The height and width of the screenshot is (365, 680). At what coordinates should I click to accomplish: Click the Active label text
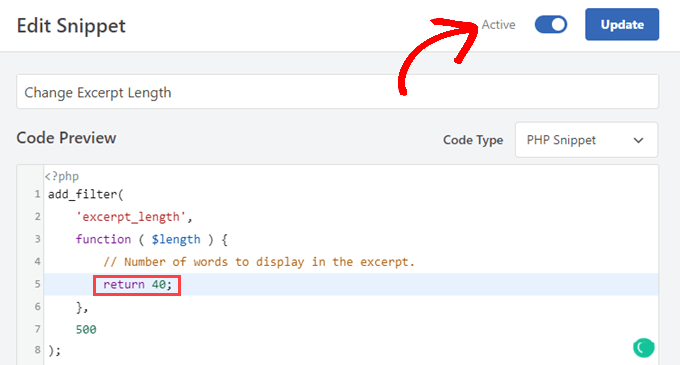(x=499, y=25)
